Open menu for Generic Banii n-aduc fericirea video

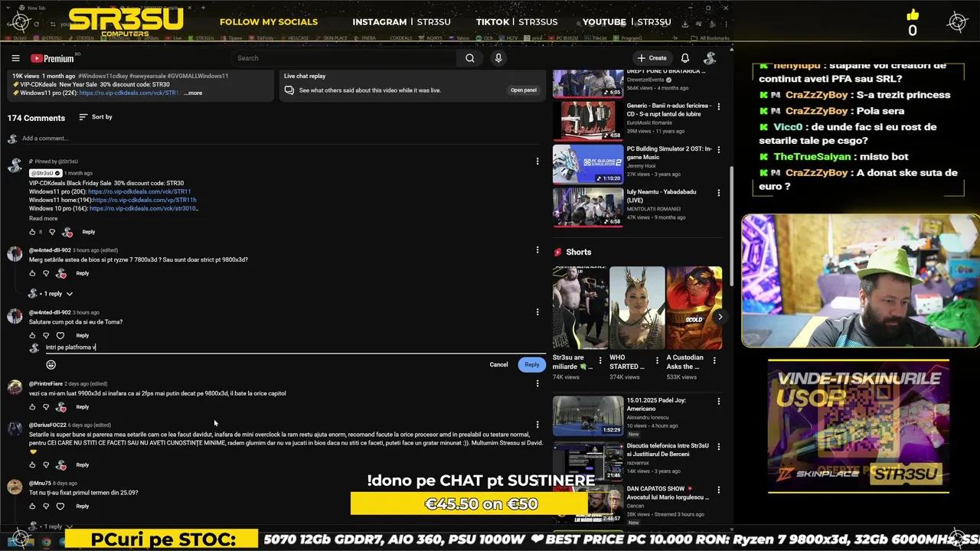[x=718, y=106]
